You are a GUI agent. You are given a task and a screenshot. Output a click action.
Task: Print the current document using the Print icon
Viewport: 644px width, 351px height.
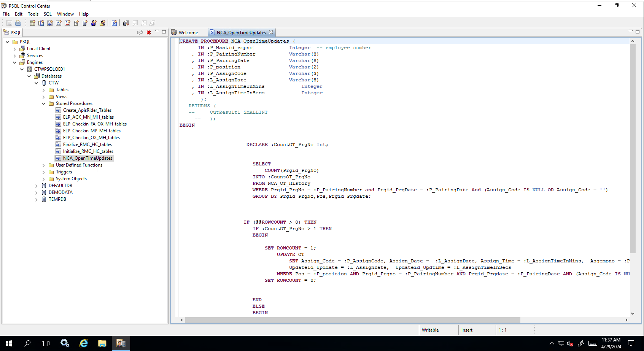pyautogui.click(x=18, y=23)
